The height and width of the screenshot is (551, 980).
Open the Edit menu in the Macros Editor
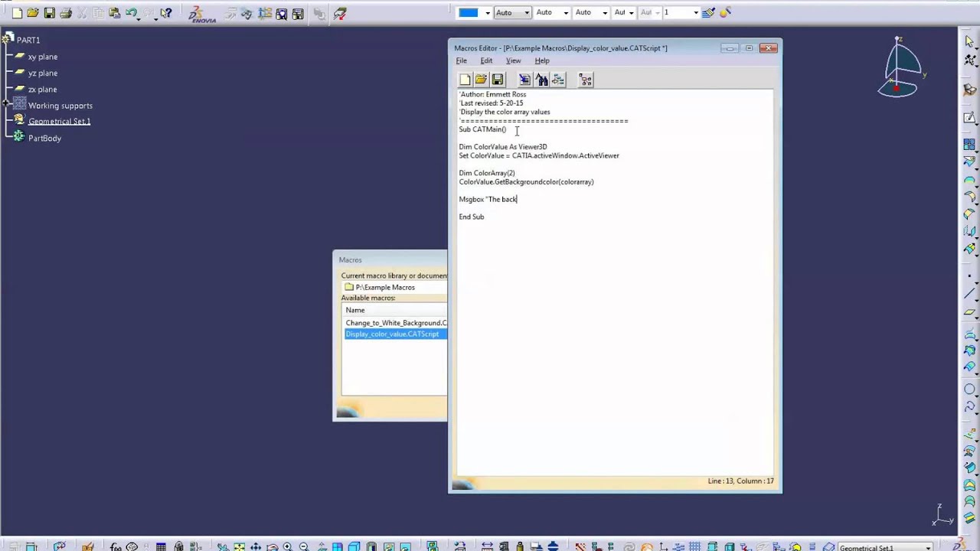coord(486,60)
